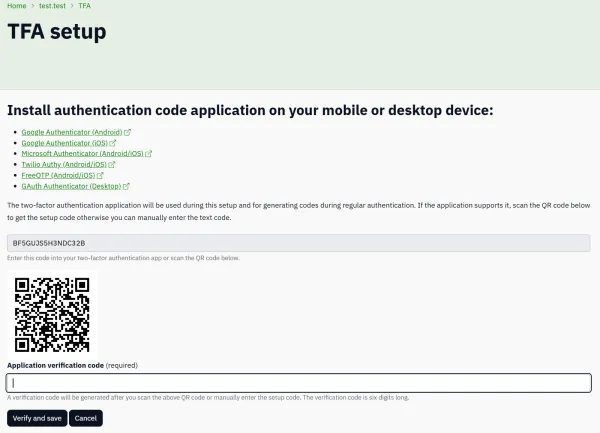Click the 'Enter this code into your two-factor' hint

[x=123, y=258]
